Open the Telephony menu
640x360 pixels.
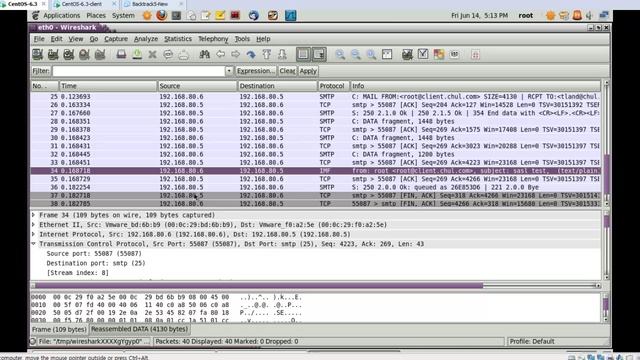[213, 39]
